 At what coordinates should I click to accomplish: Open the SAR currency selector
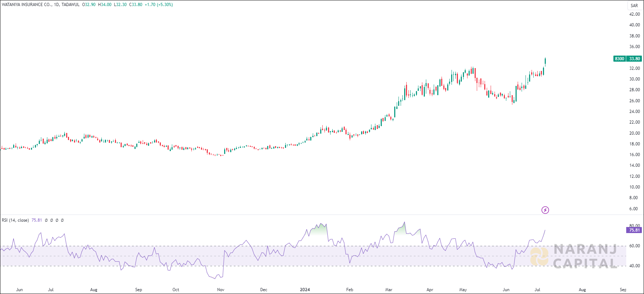click(x=634, y=5)
